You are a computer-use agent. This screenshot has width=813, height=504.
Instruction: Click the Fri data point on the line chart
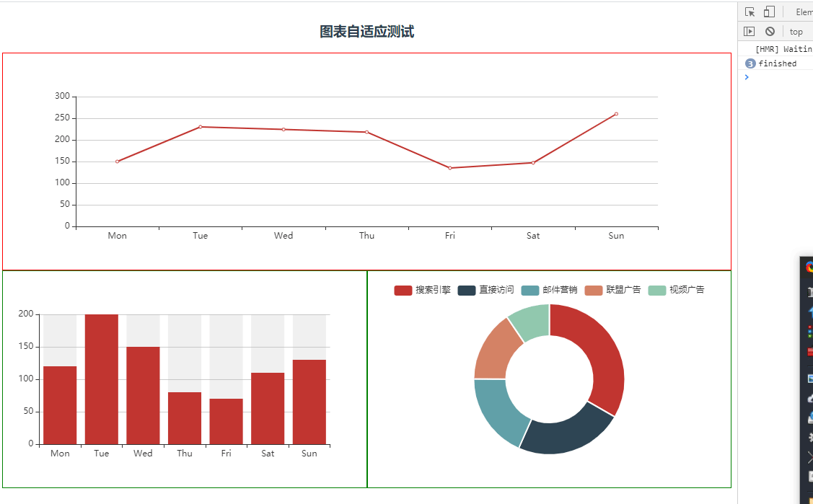click(450, 168)
